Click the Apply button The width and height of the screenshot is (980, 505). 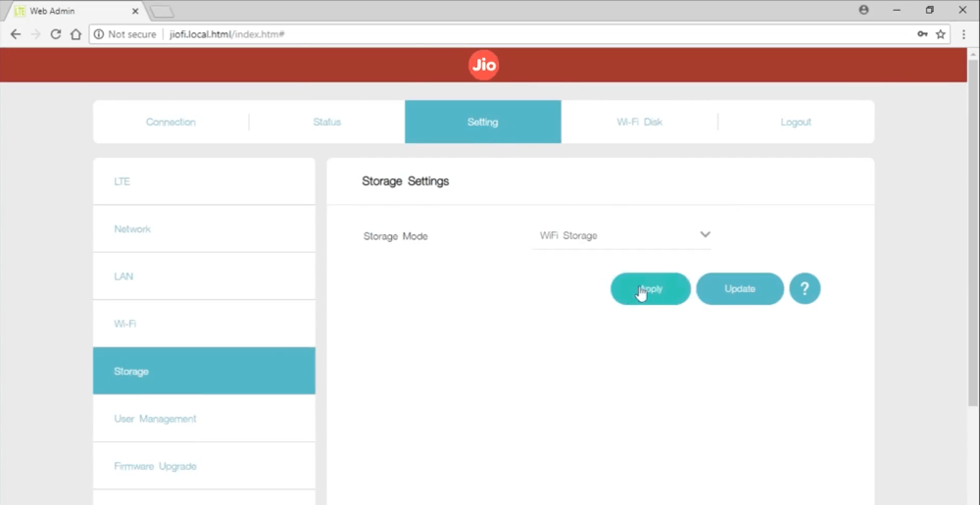651,288
